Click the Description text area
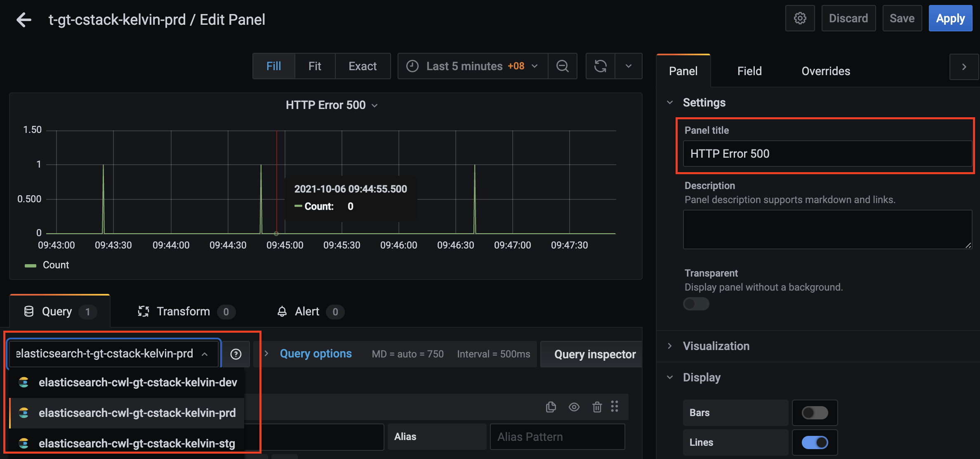 click(827, 229)
